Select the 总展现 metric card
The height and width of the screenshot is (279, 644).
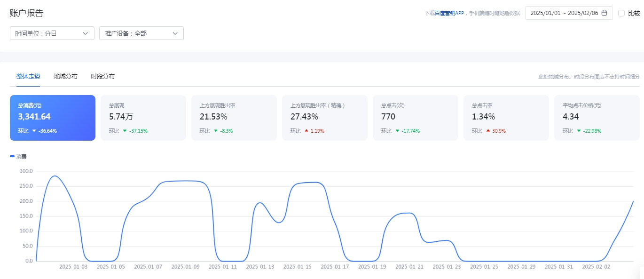[x=143, y=118]
